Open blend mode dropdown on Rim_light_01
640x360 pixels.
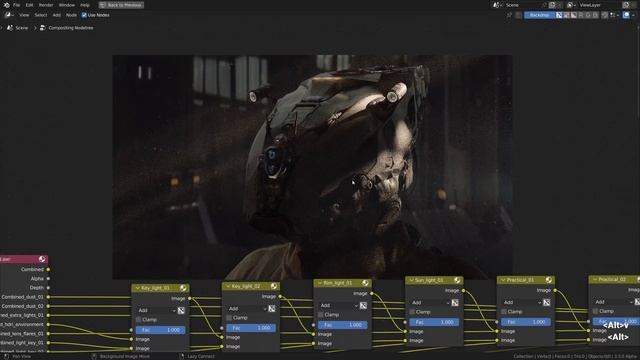click(x=338, y=305)
